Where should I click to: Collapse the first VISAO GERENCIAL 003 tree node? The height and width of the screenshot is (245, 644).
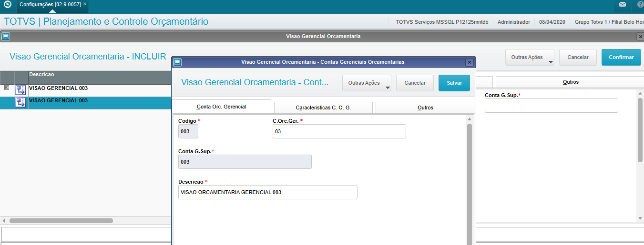pos(7,88)
